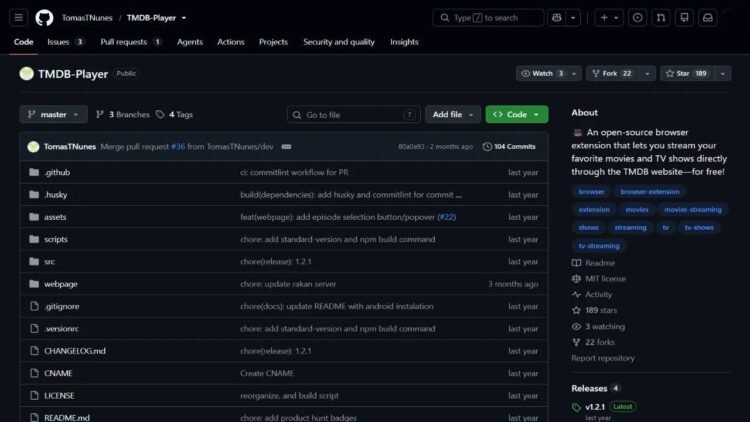Select the browser-extension topic tag
The image size is (750, 422).
[x=650, y=191]
